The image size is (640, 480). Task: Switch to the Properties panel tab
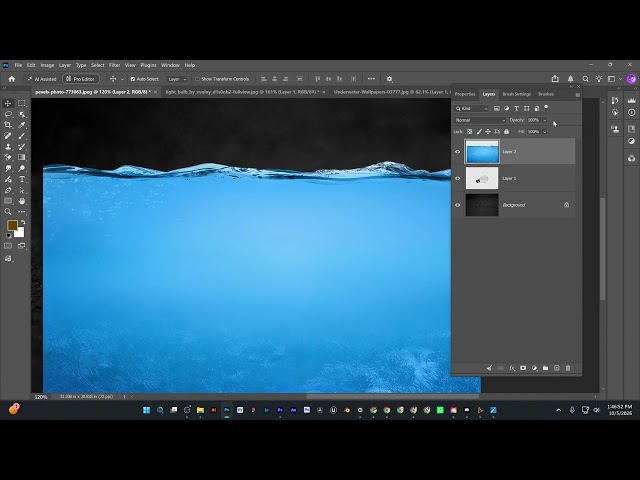point(465,94)
